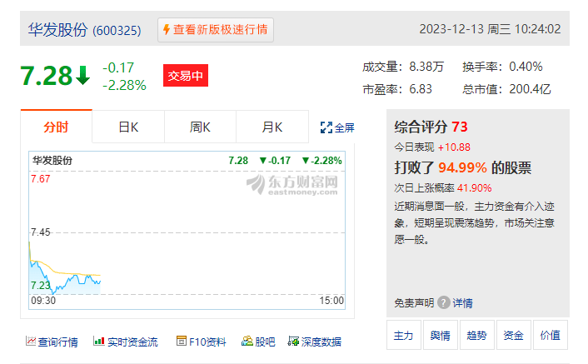The image size is (588, 364).
Task: Click the 7.23 lower price axis label
Action: coord(41,286)
